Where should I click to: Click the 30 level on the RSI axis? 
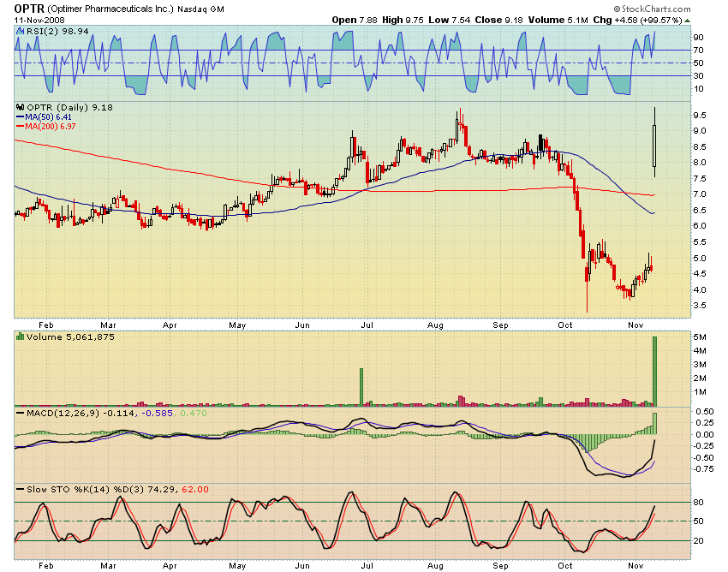coord(698,75)
